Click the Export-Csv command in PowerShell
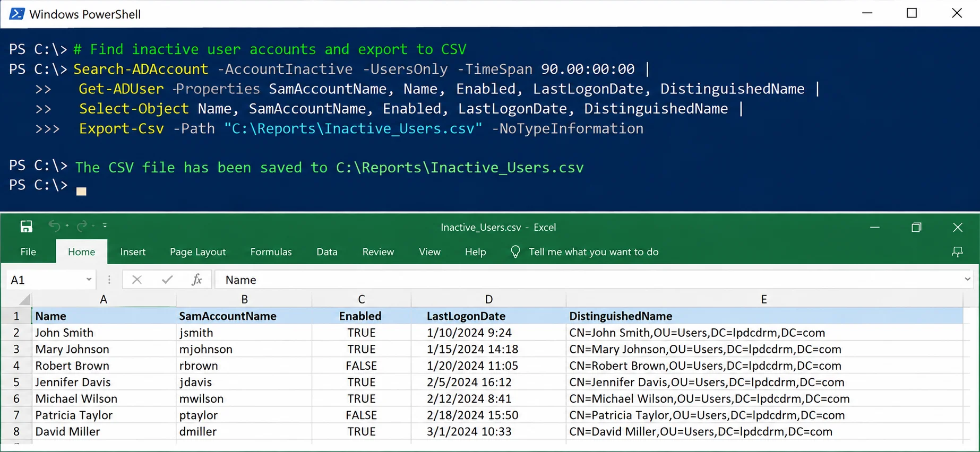The height and width of the screenshot is (452, 980). click(122, 128)
